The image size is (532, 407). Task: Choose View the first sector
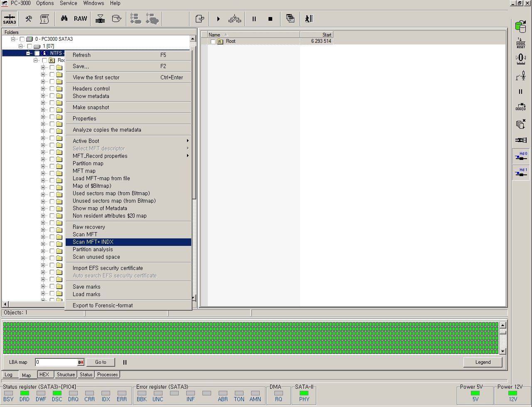point(128,77)
